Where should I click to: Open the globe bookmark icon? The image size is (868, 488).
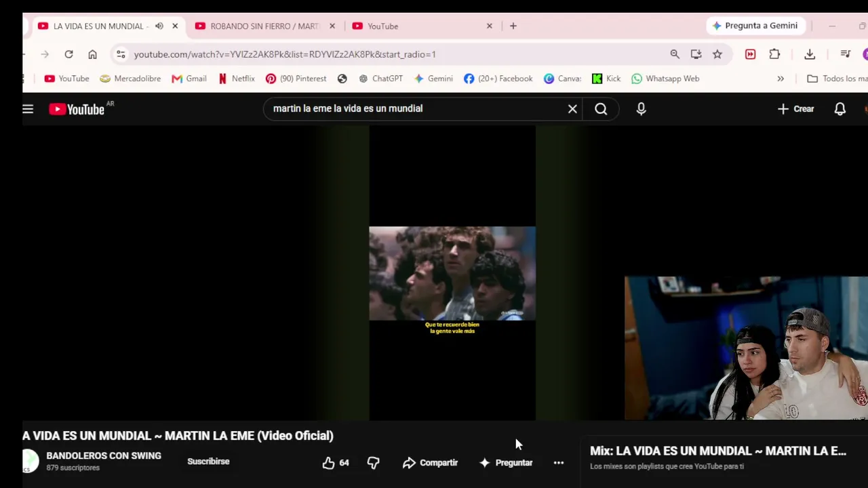[342, 79]
